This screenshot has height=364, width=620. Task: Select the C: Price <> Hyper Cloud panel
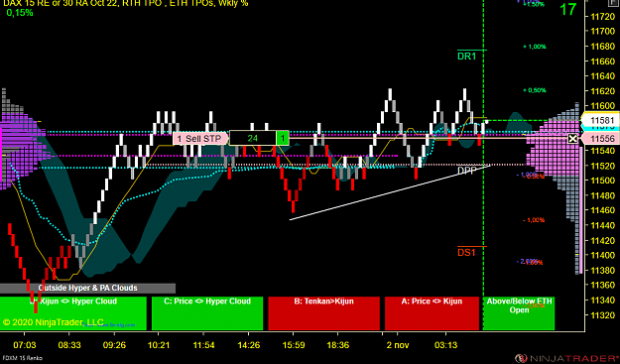(x=207, y=313)
